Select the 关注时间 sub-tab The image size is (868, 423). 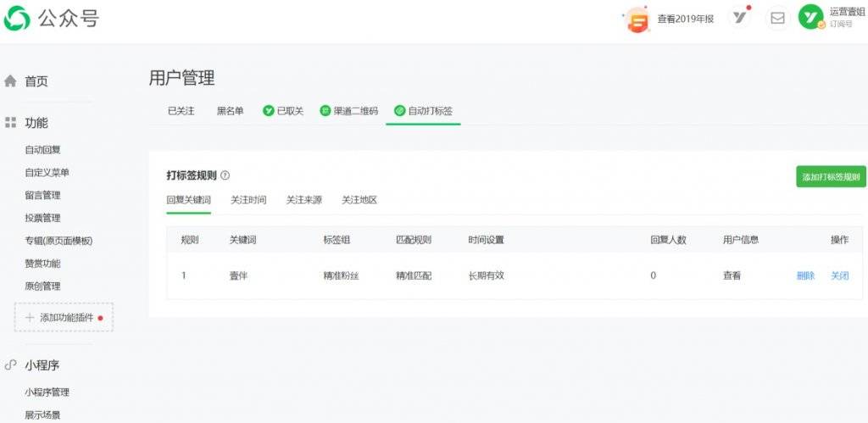[248, 200]
